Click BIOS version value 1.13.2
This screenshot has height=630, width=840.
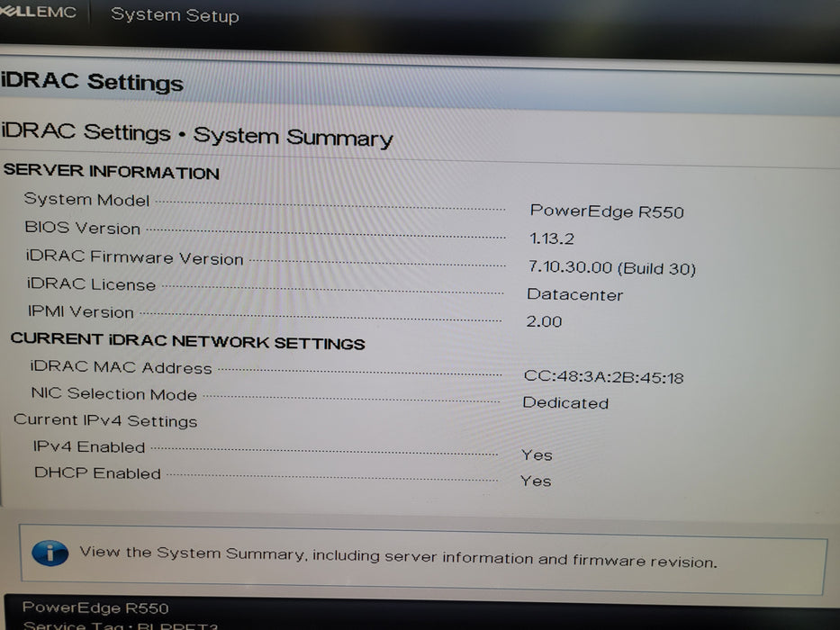pyautogui.click(x=551, y=238)
